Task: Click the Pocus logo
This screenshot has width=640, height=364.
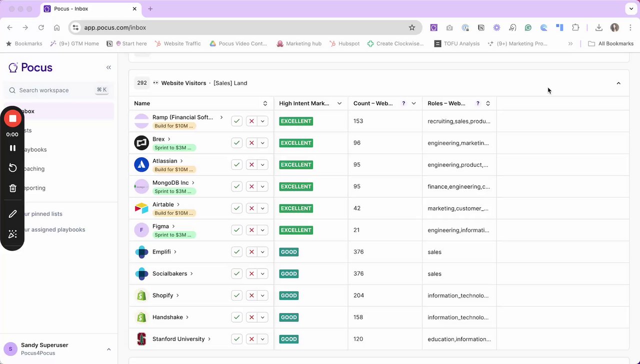Action: click(x=30, y=67)
